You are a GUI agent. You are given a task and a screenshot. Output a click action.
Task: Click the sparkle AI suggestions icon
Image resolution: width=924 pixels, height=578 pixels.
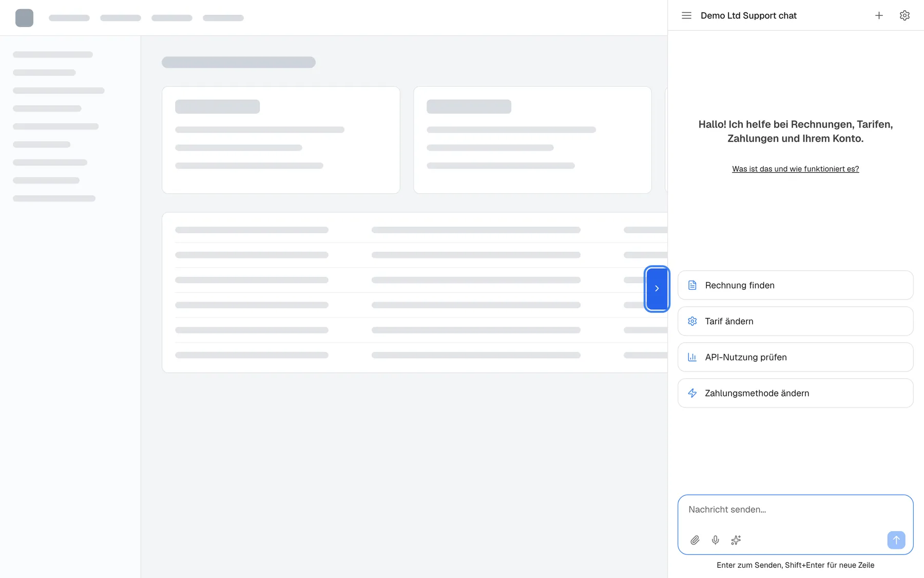[736, 540]
